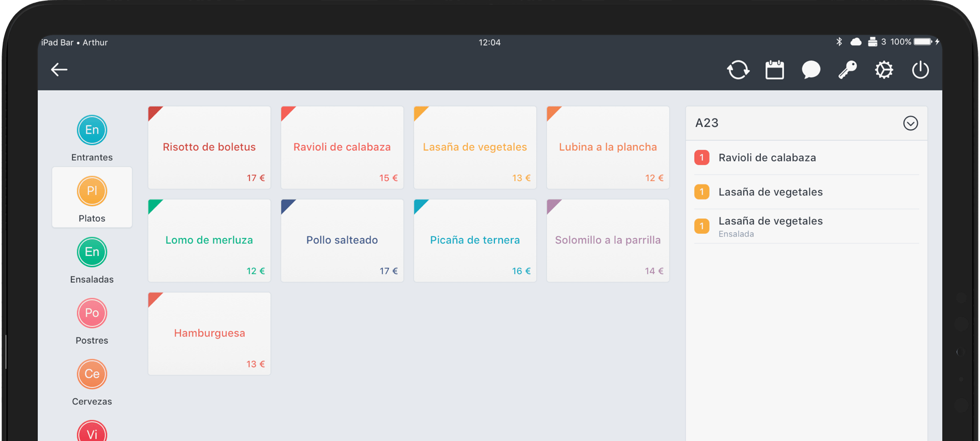This screenshot has height=441, width=980.
Task: Tap the Bluetooth status icon
Action: pos(839,42)
